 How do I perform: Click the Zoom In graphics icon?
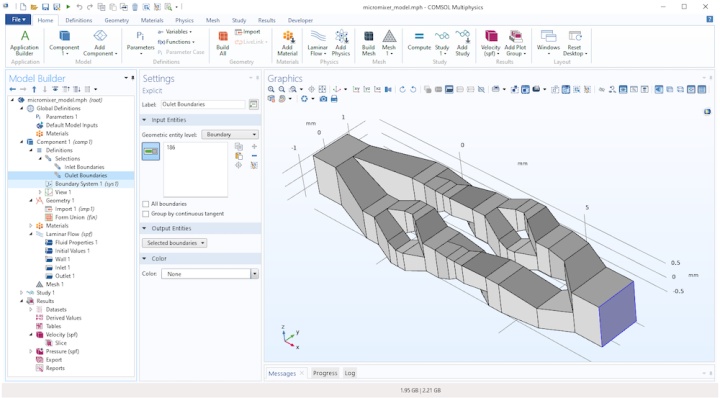point(271,90)
